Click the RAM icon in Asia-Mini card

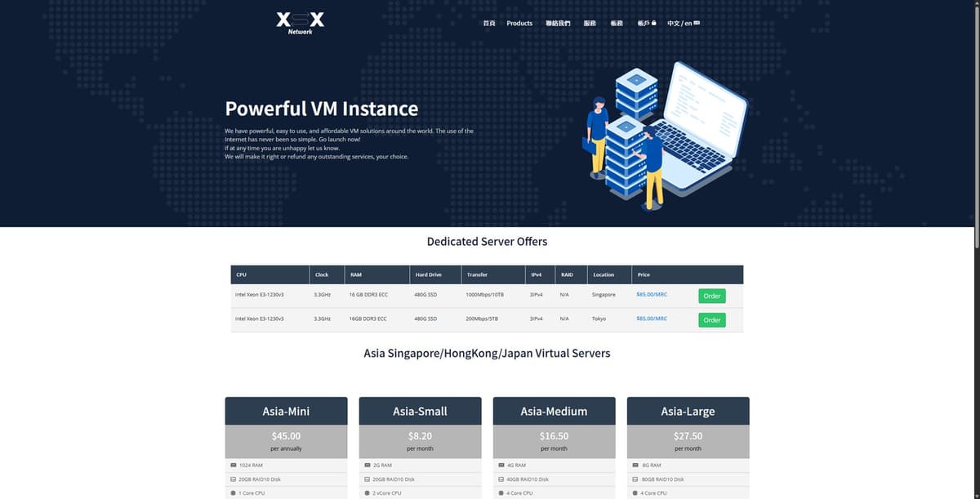(x=234, y=465)
